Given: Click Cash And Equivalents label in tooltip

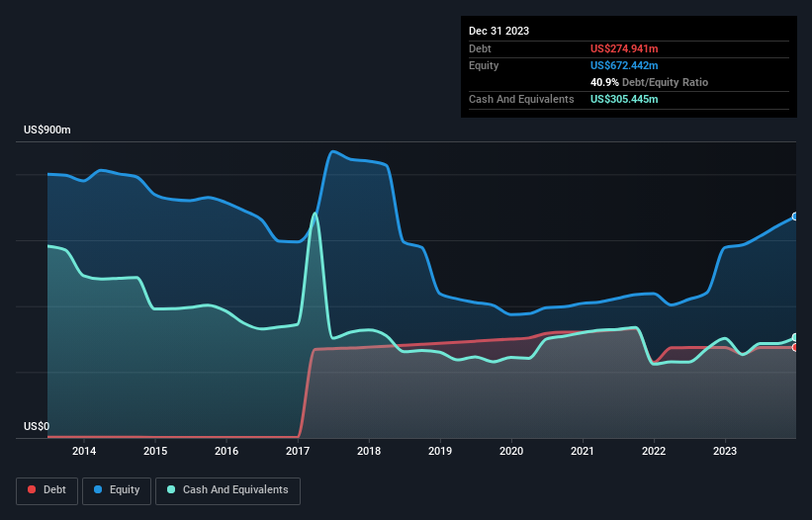Looking at the screenshot, I should (x=521, y=99).
